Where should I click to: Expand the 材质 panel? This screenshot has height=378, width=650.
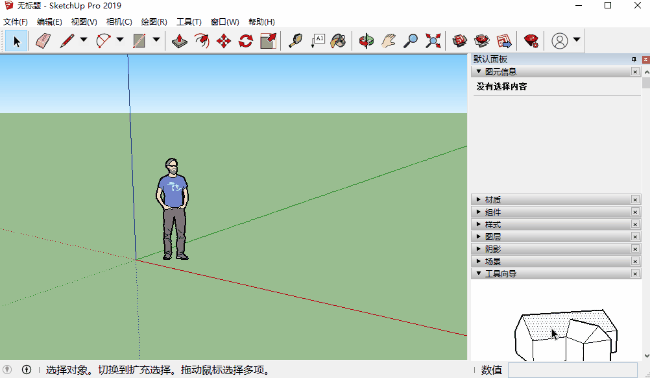click(478, 200)
